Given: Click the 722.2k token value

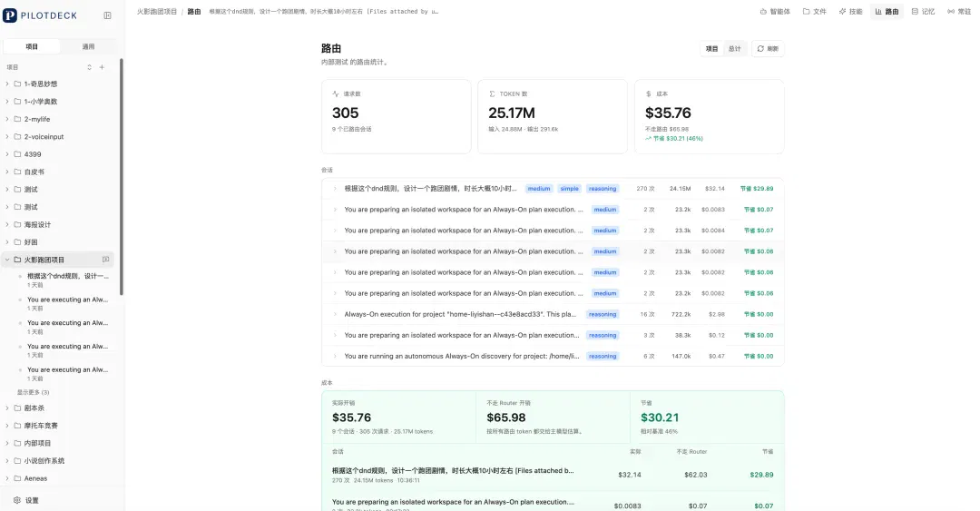Looking at the screenshot, I should 681,314.
